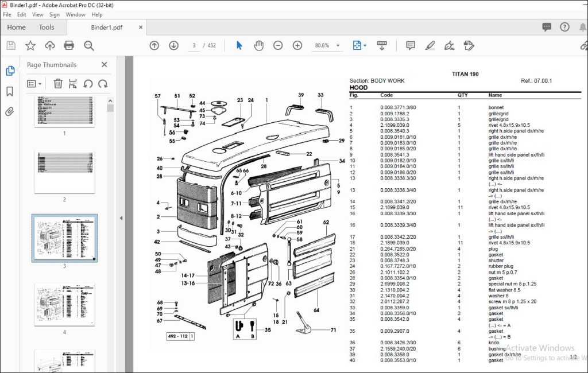Zoom in with the plus icon
The image size is (588, 373).
297,45
